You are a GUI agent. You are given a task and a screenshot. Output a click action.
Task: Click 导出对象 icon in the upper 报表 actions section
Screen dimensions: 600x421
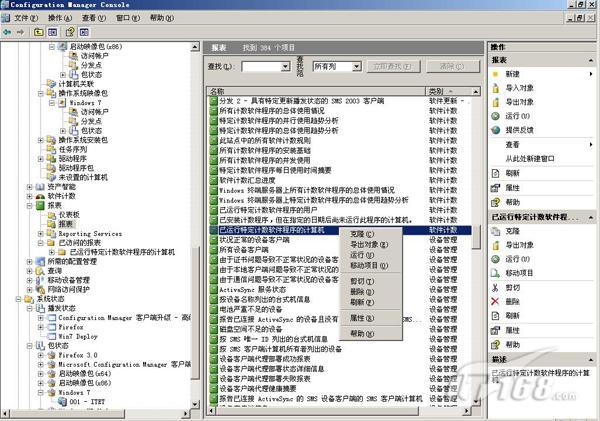coord(496,102)
